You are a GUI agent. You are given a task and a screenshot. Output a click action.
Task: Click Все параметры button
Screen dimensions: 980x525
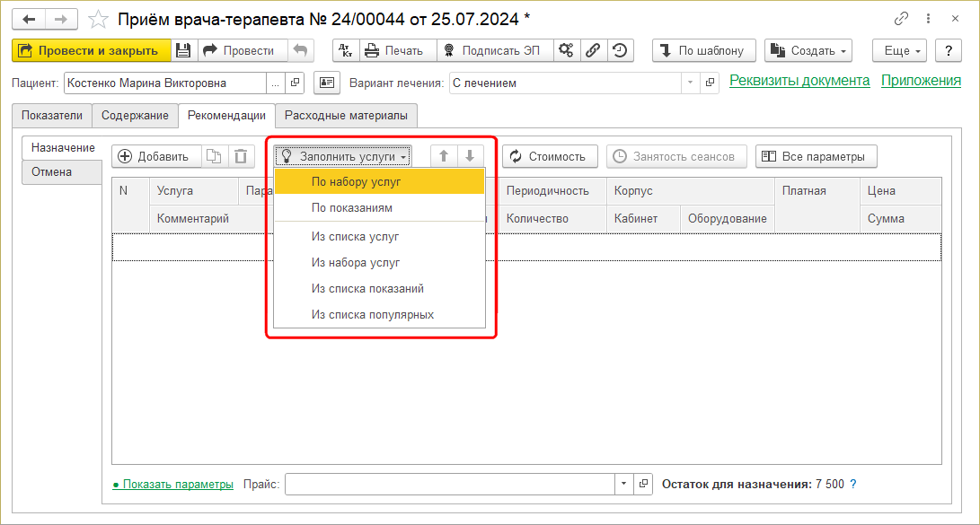pos(817,156)
